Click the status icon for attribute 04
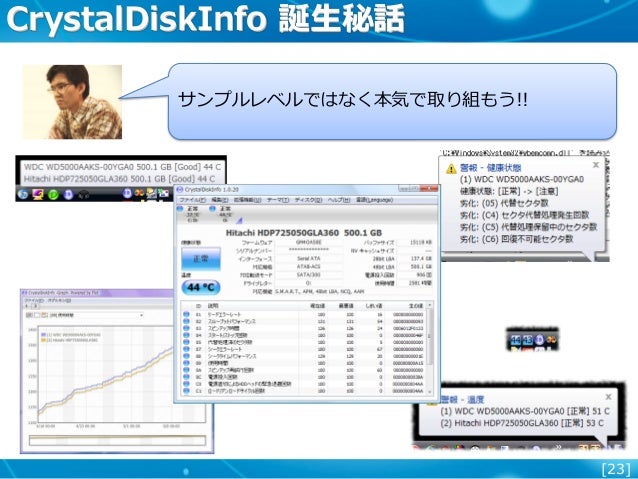The width and height of the screenshot is (638, 479). [x=186, y=335]
